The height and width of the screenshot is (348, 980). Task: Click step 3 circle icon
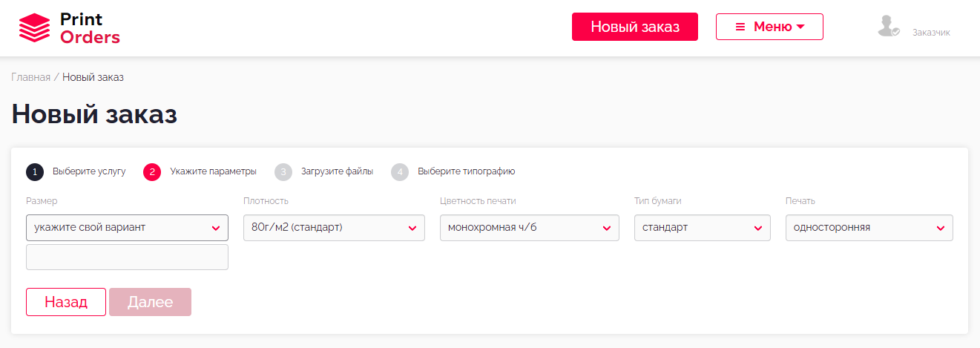click(283, 172)
